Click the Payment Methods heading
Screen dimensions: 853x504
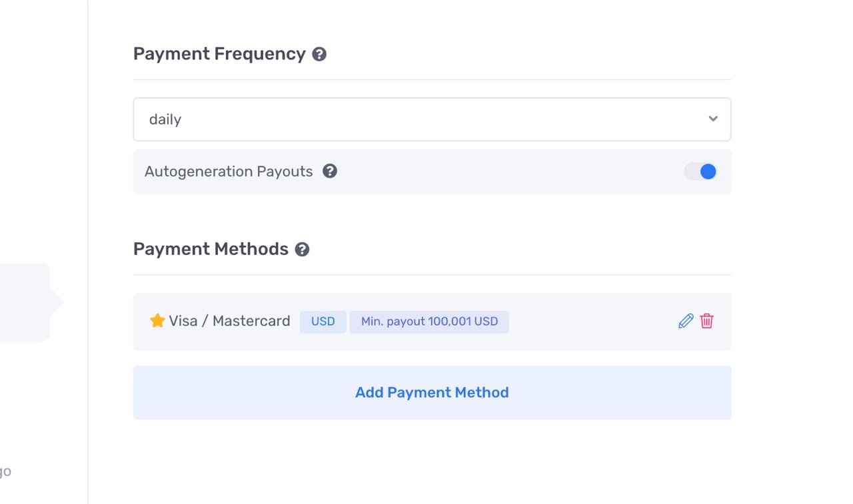[x=211, y=249]
